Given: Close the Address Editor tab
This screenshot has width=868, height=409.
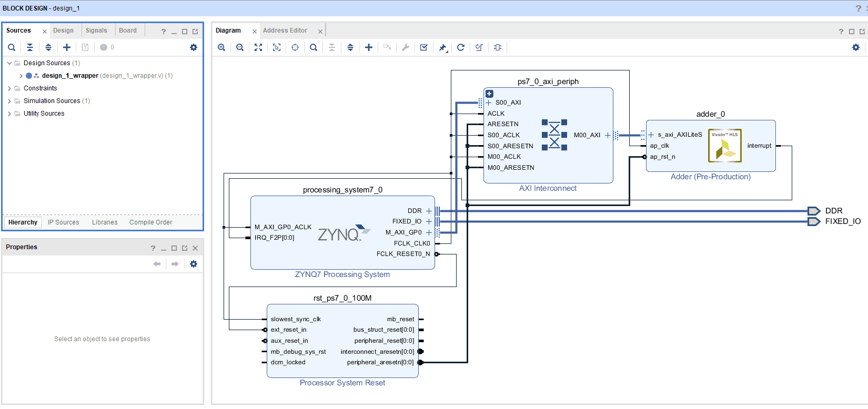Looking at the screenshot, I should pyautogui.click(x=320, y=32).
